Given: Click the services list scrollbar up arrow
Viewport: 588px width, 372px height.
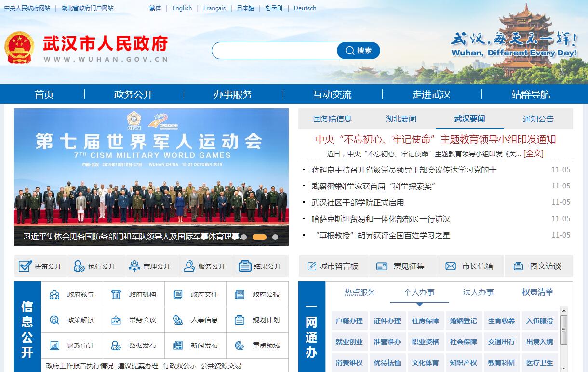Looking at the screenshot, I should (563, 311).
